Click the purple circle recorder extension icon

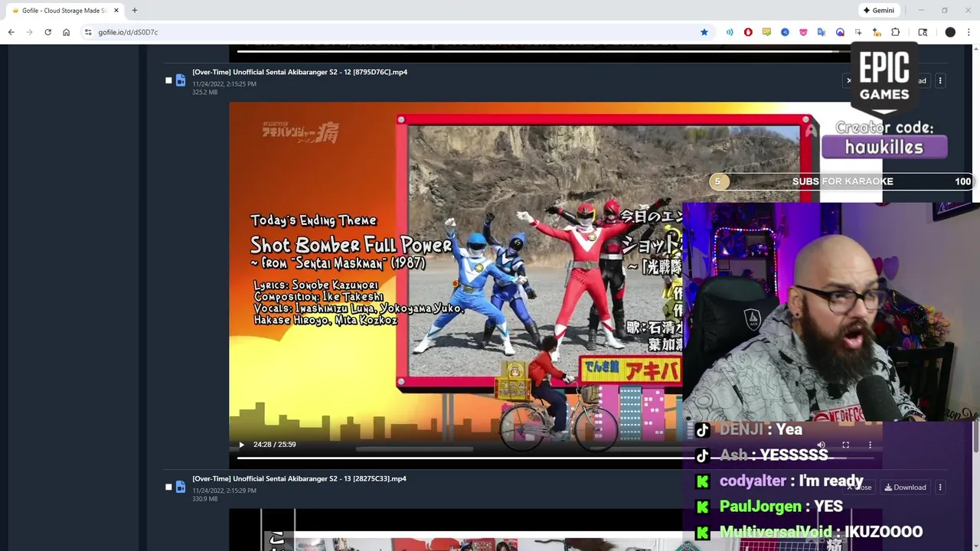tap(840, 32)
